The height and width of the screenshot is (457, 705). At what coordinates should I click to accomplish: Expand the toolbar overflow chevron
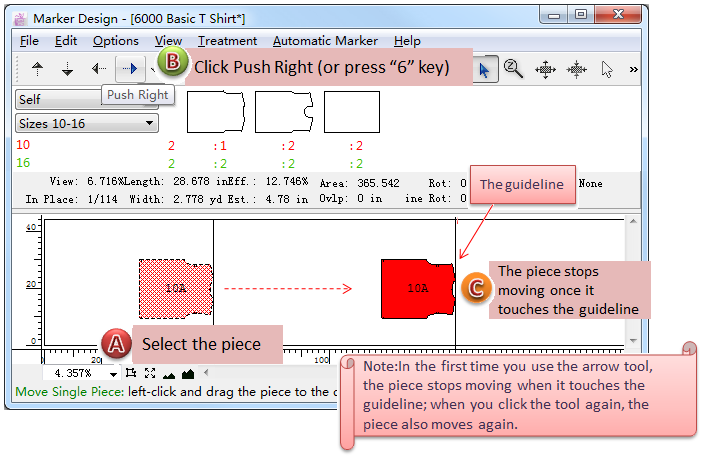635,69
